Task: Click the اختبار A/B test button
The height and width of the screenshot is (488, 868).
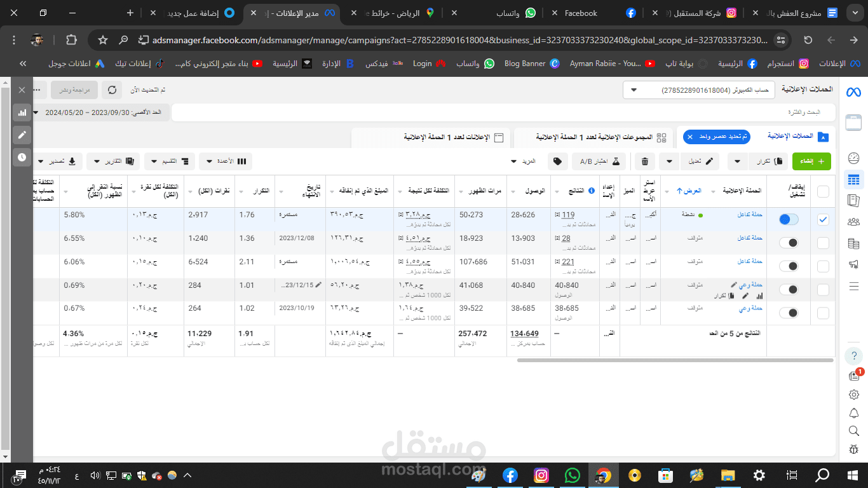Action: point(599,161)
